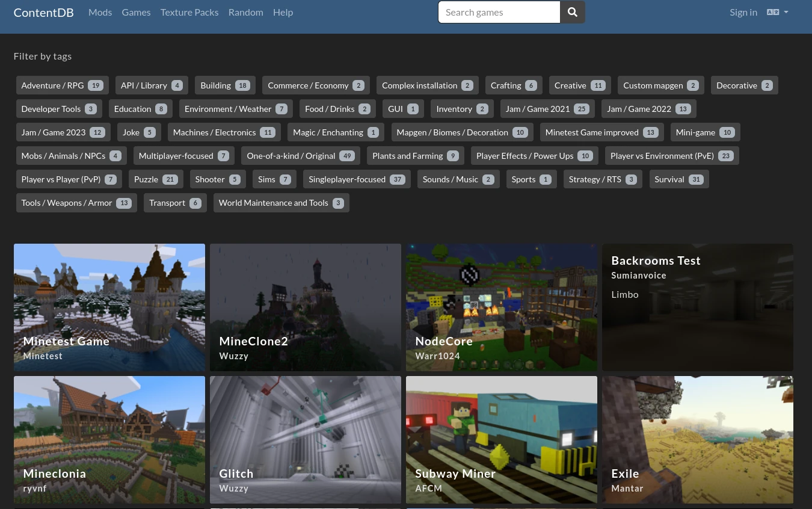Click the Sign in link
812x509 pixels.
tap(743, 12)
